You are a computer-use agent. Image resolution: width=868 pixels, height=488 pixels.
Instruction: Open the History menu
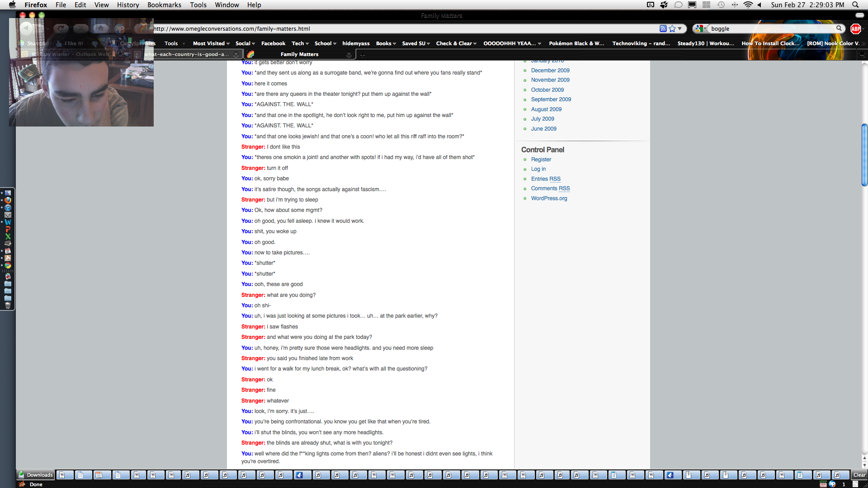tap(128, 5)
